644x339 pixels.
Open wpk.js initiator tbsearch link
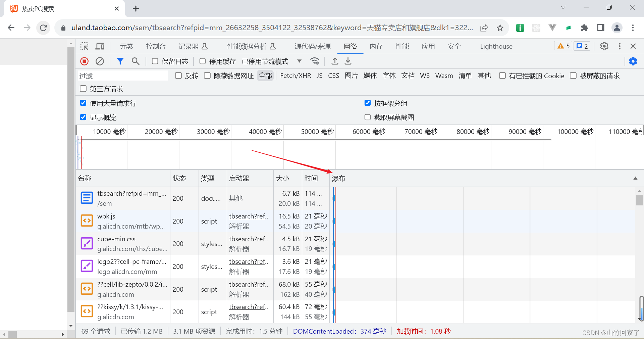[x=249, y=216]
